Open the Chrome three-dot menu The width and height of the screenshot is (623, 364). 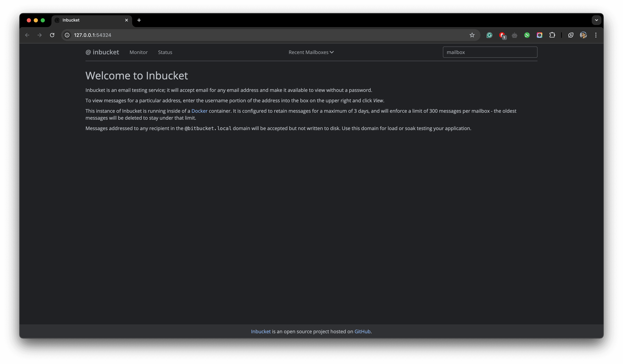(596, 35)
